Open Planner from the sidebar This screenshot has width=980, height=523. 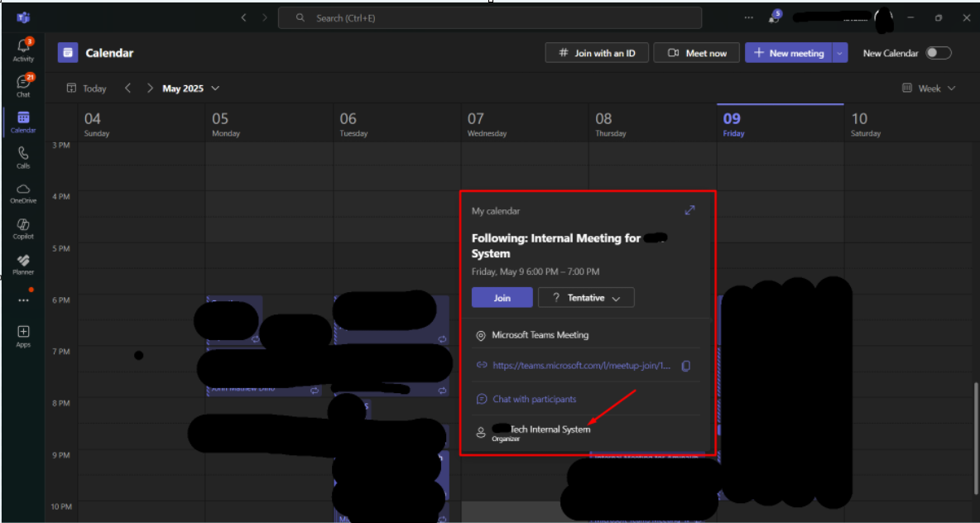[23, 264]
